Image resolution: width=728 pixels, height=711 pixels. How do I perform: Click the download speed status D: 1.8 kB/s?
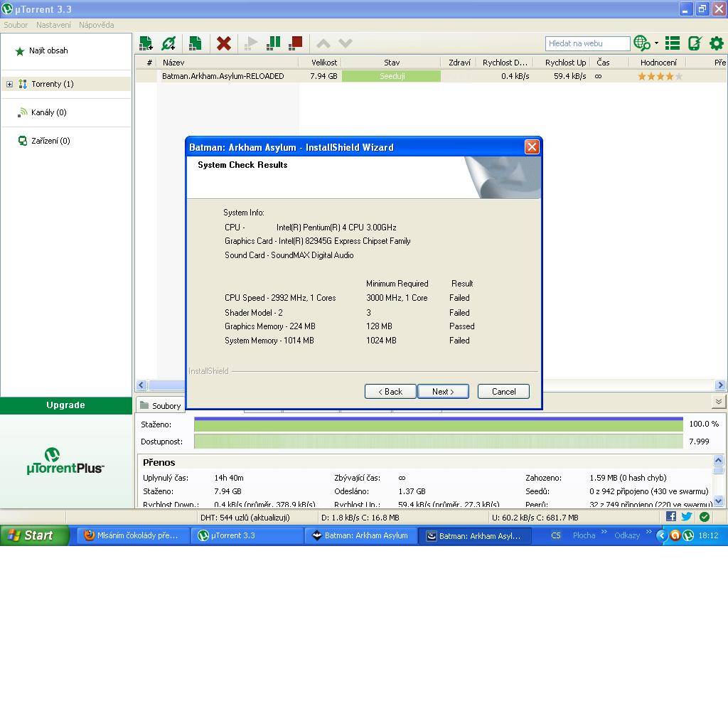(360, 518)
